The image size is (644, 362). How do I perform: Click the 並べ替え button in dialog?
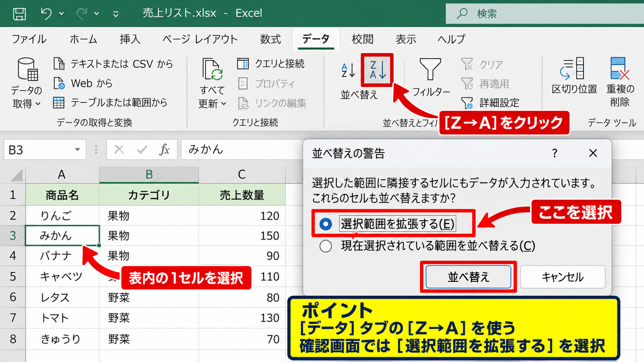tap(468, 277)
